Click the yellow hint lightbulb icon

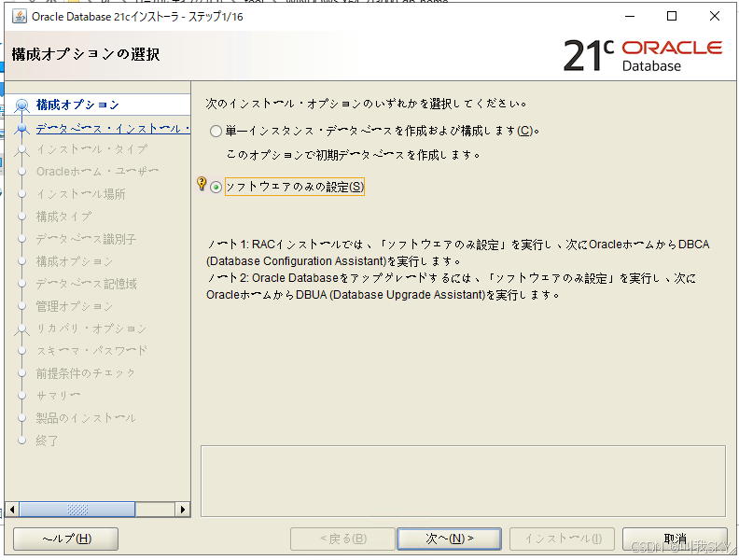202,183
